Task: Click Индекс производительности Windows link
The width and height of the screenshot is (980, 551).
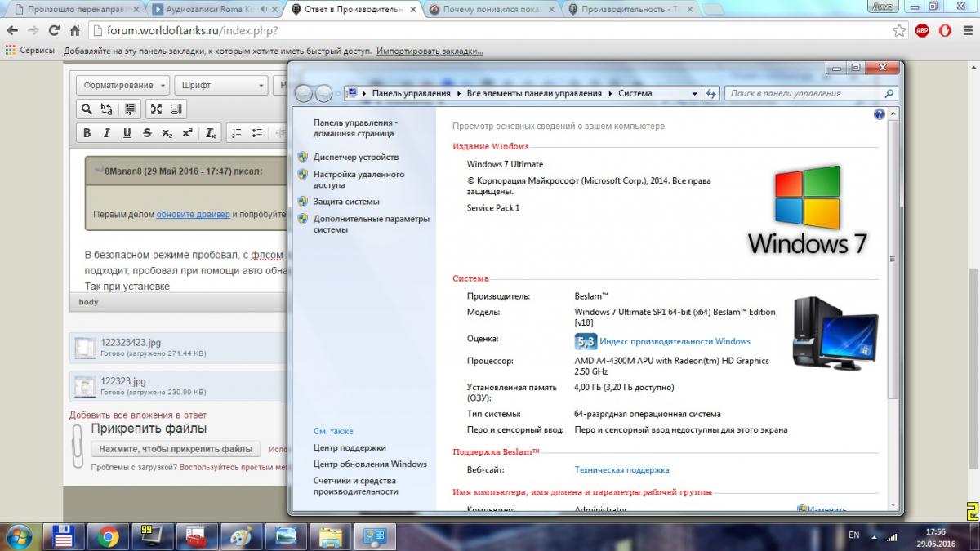Action: (675, 341)
